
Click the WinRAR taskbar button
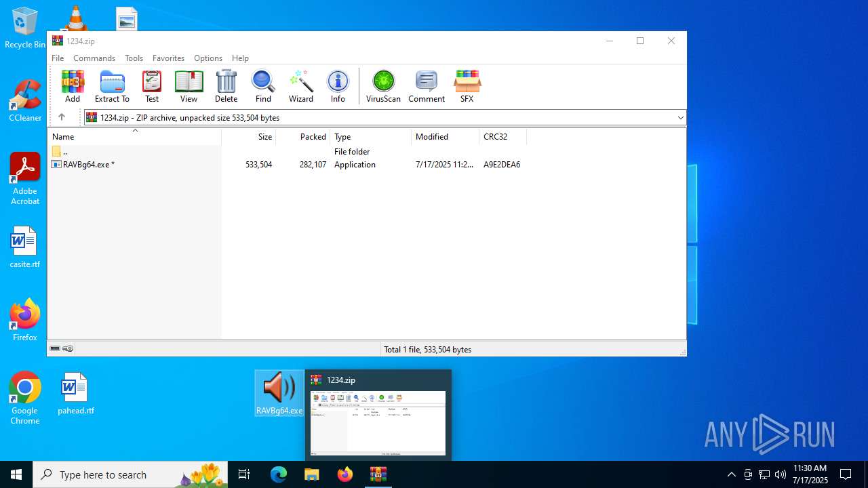pos(378,474)
